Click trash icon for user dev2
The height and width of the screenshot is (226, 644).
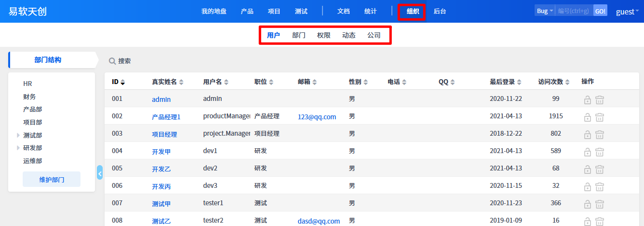pos(600,169)
